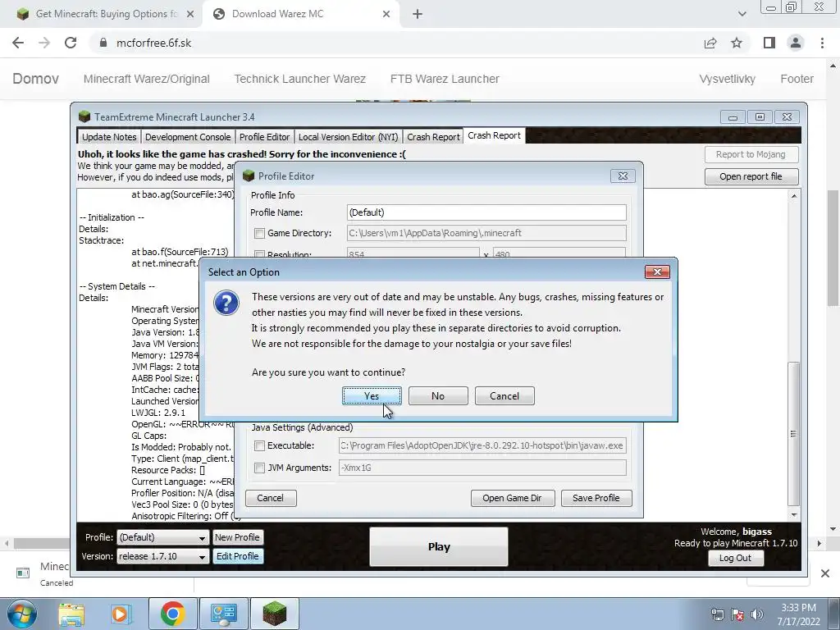Click the share page icon in address bar
This screenshot has width=840, height=630.
(710, 43)
